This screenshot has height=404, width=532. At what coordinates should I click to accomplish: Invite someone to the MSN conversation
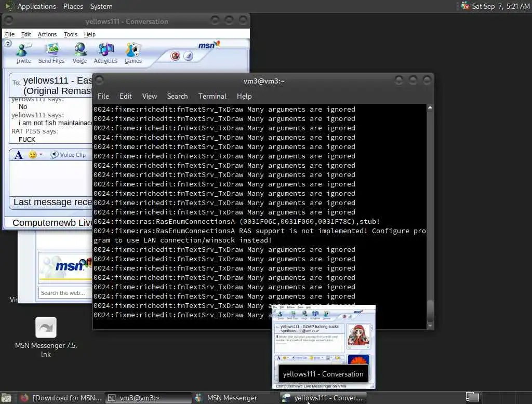pos(23,53)
